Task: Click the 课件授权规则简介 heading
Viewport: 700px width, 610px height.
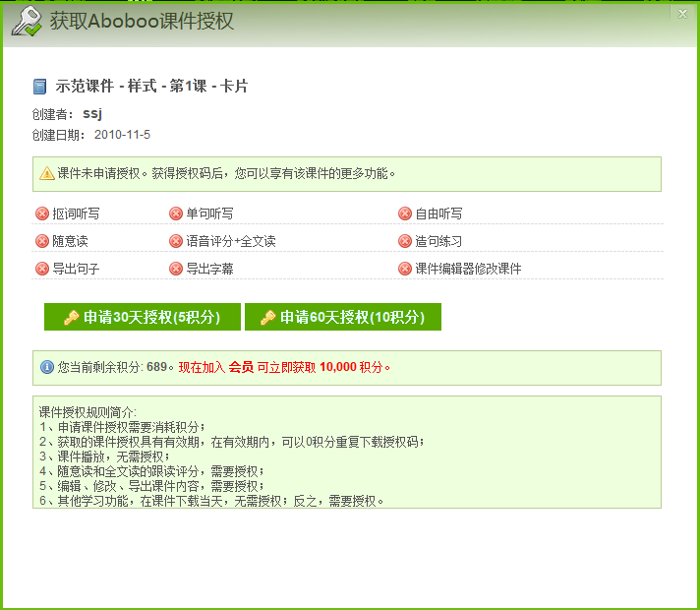Action: 87,412
